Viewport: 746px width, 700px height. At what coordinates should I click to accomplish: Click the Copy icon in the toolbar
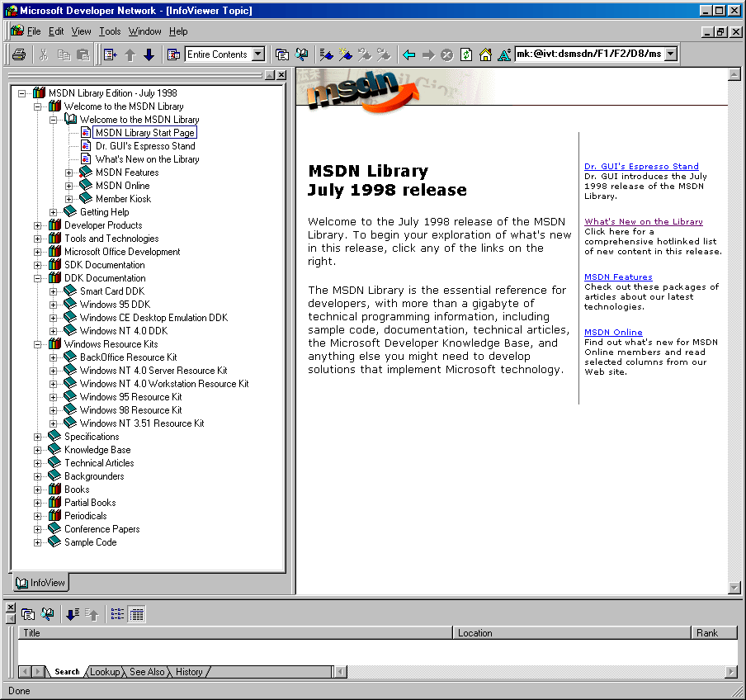(x=64, y=54)
